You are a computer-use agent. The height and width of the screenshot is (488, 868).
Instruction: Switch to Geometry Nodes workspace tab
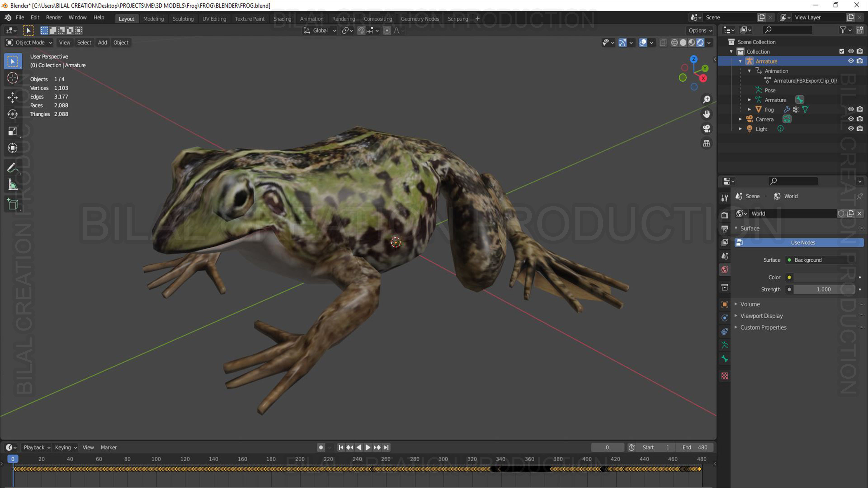point(420,19)
